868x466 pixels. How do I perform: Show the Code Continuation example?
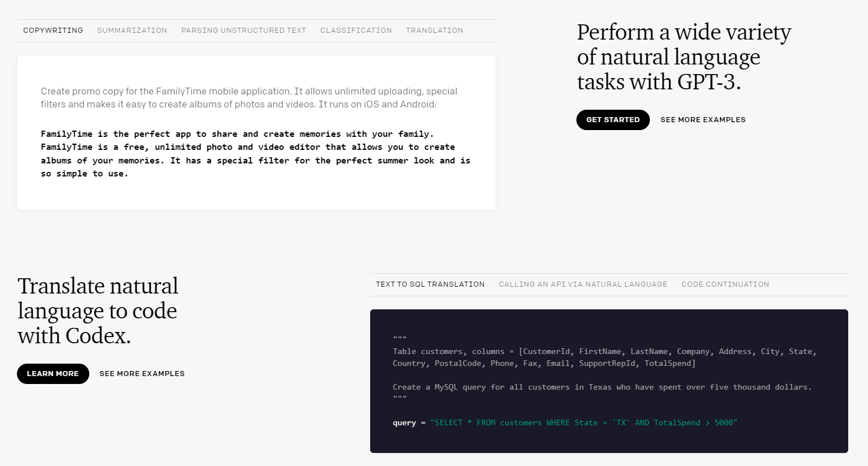coord(725,284)
